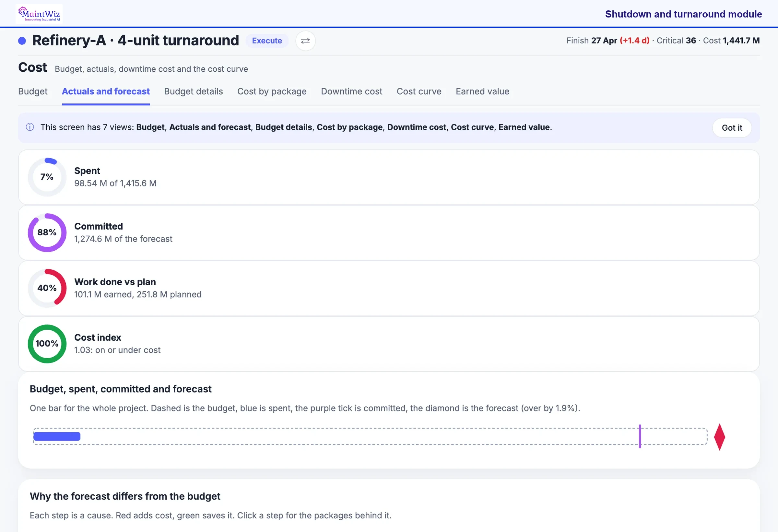
Task: Click the info icon in views banner
Action: click(30, 127)
